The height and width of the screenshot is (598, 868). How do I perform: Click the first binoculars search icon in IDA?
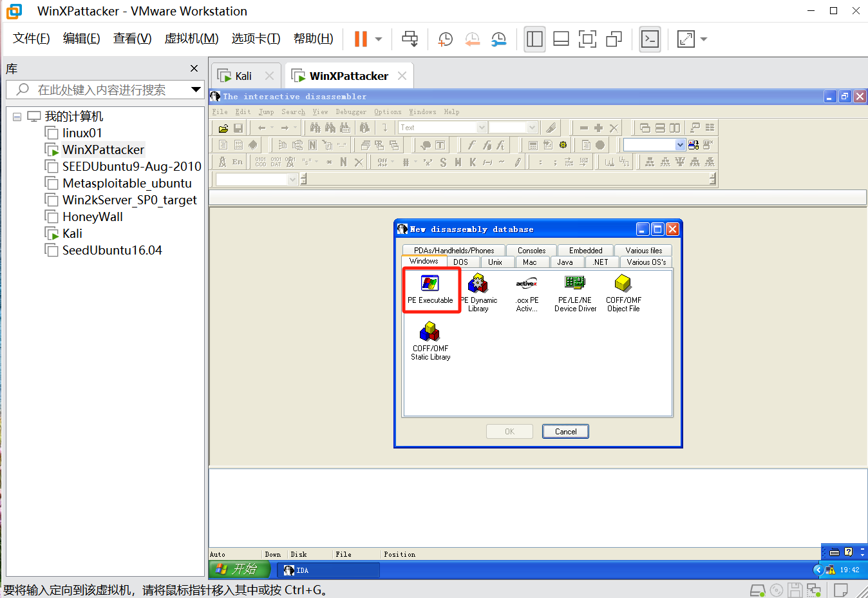click(315, 128)
